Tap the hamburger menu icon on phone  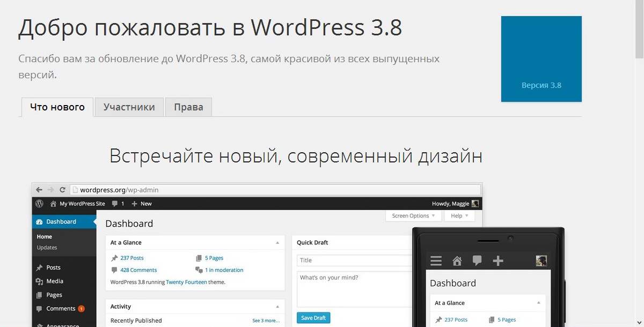436,261
